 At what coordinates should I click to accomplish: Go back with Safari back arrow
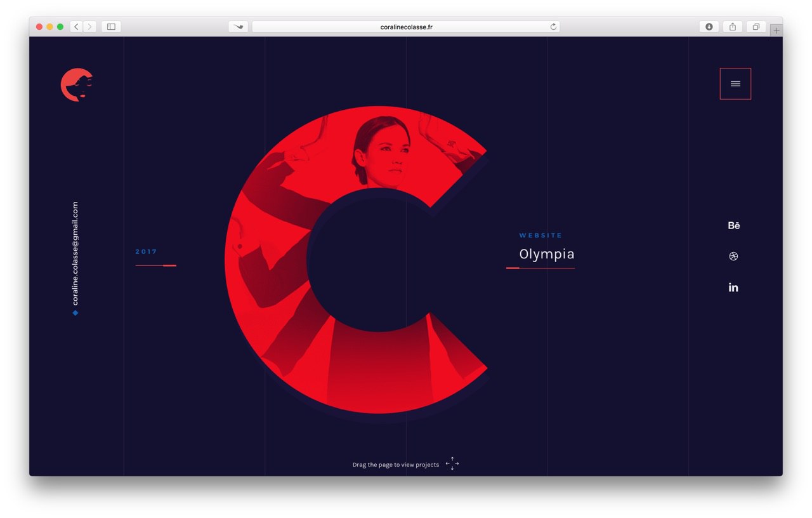pyautogui.click(x=77, y=27)
